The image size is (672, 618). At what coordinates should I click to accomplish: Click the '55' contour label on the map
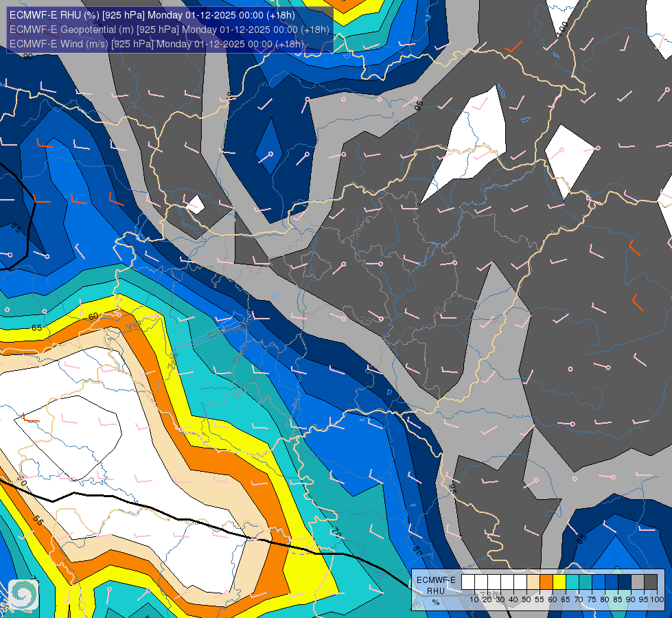tap(38, 520)
